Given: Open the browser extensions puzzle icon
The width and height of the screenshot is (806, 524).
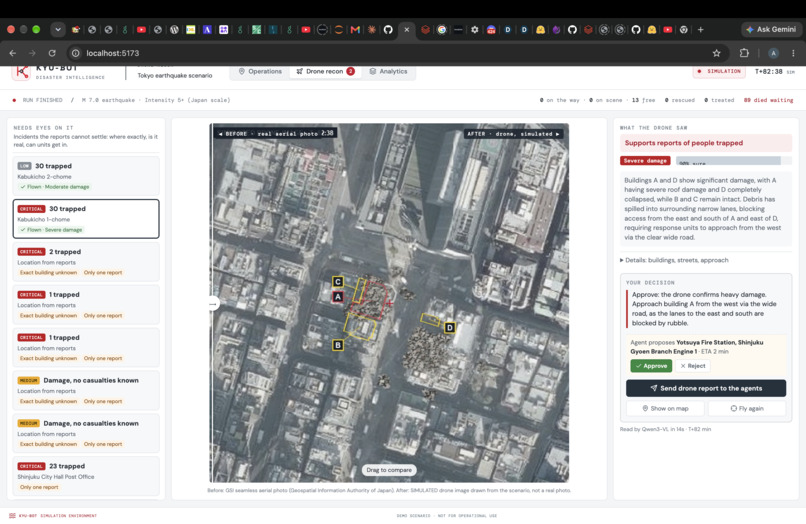Looking at the screenshot, I should click(744, 53).
